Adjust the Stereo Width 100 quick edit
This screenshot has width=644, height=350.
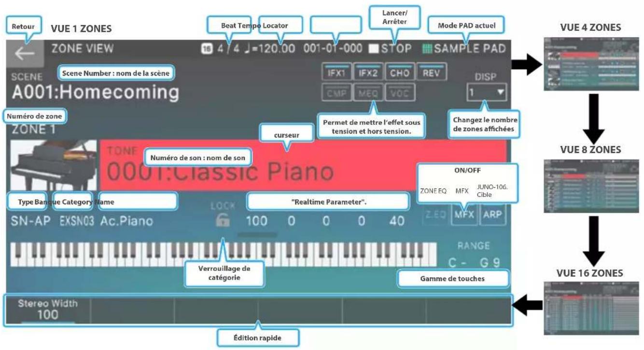48,310
